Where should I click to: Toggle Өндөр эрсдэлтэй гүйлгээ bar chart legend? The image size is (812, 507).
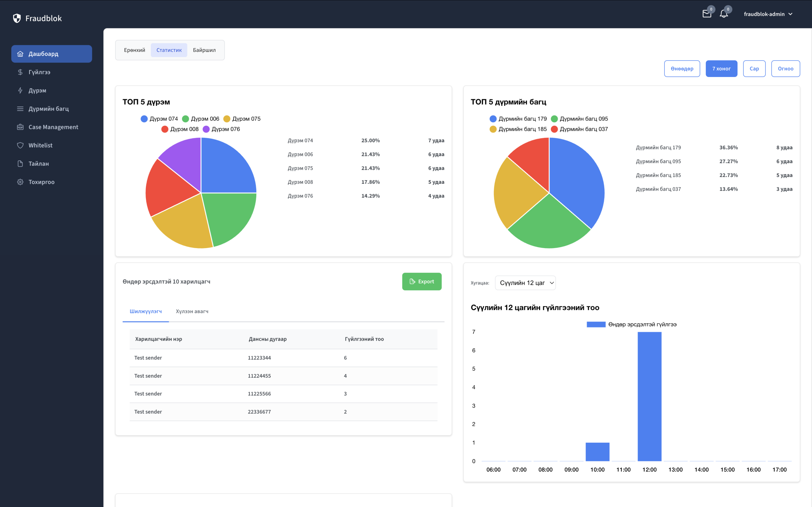(632, 324)
